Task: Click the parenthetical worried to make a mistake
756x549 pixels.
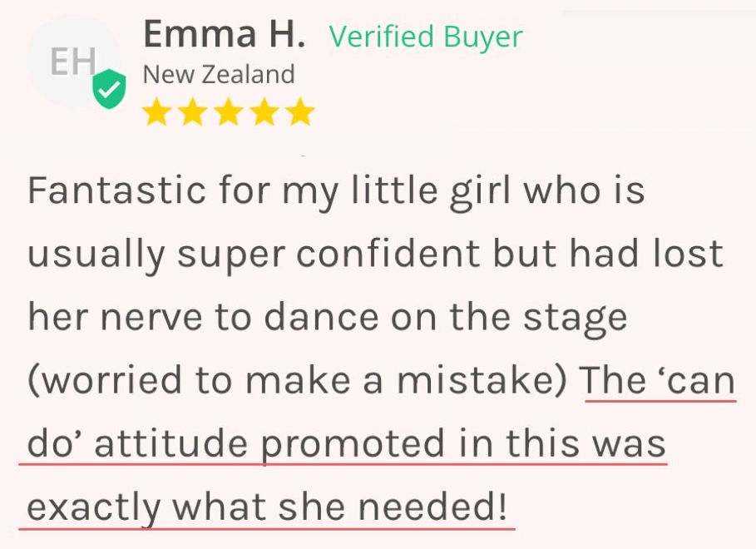Action: [299, 381]
